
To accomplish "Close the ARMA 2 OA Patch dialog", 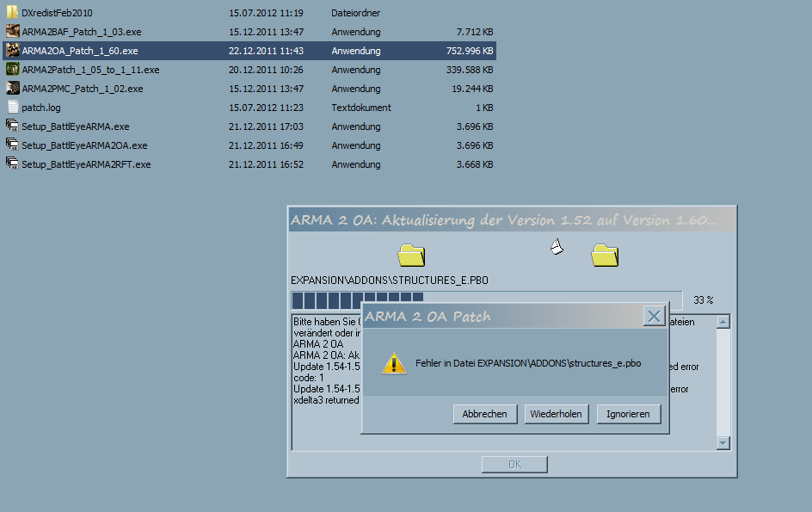I will [x=654, y=316].
